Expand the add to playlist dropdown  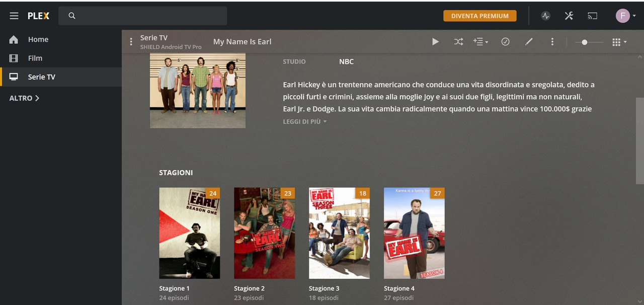pyautogui.click(x=481, y=42)
